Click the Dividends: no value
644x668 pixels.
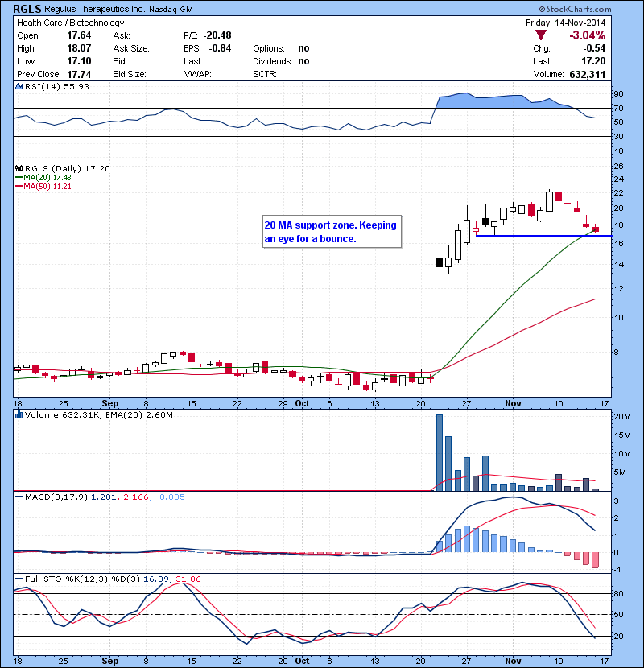[303, 61]
